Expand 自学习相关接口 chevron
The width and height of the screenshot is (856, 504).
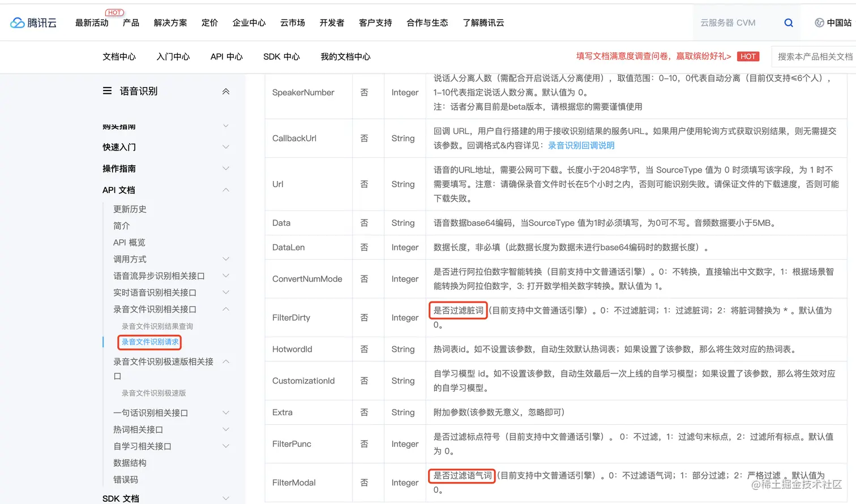pyautogui.click(x=226, y=446)
